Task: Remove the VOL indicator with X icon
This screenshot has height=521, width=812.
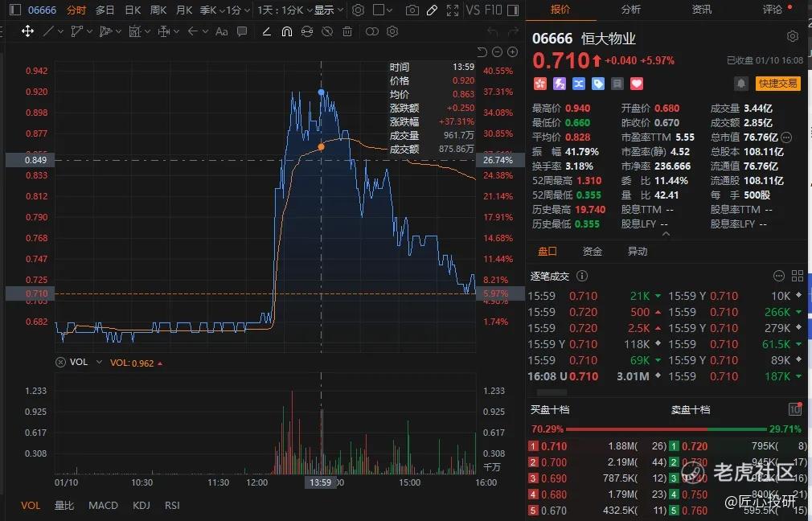Action: click(x=60, y=363)
